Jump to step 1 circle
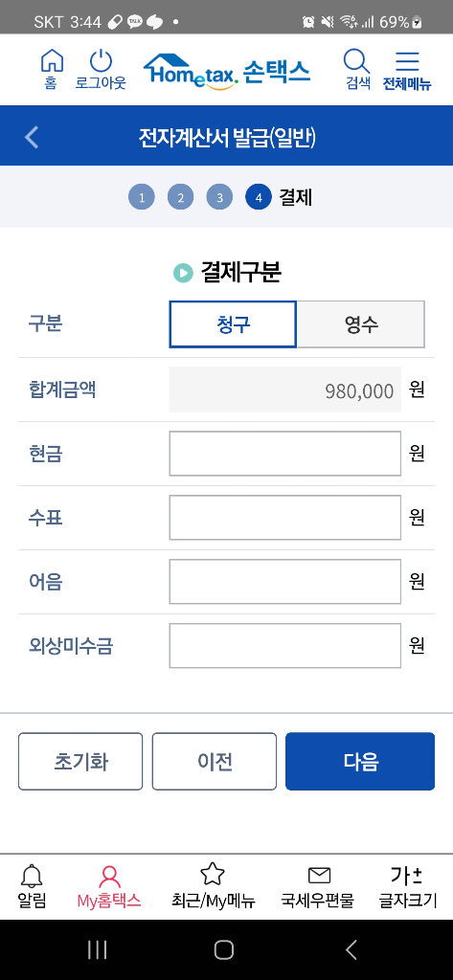The width and height of the screenshot is (453, 980). 142,197
